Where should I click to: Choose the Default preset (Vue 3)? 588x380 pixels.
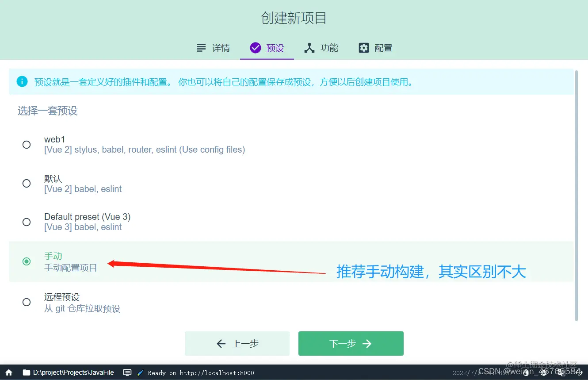[27, 222]
